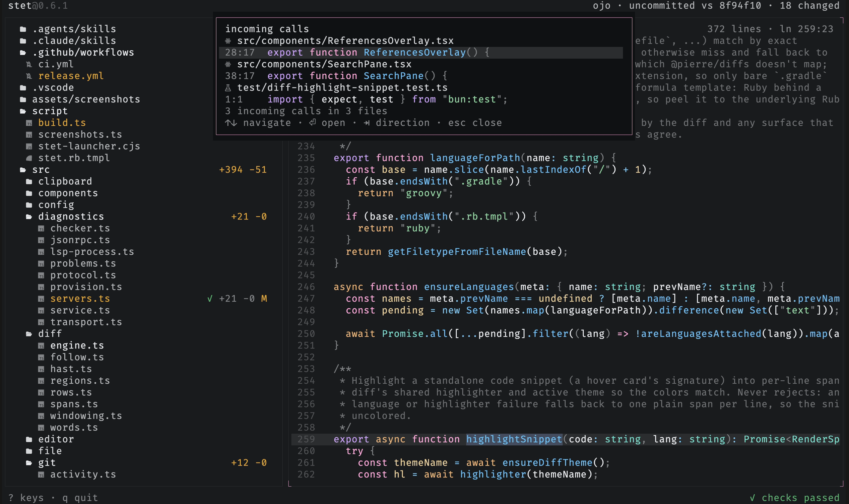Click the highlighted highlightSnippet function name
Screen dimensions: 849x504
(514, 439)
